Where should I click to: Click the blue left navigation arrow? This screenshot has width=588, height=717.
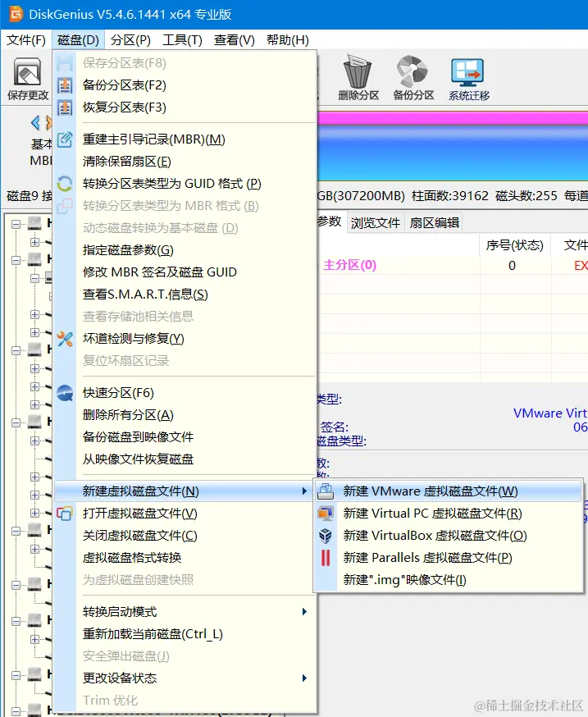coord(35,122)
